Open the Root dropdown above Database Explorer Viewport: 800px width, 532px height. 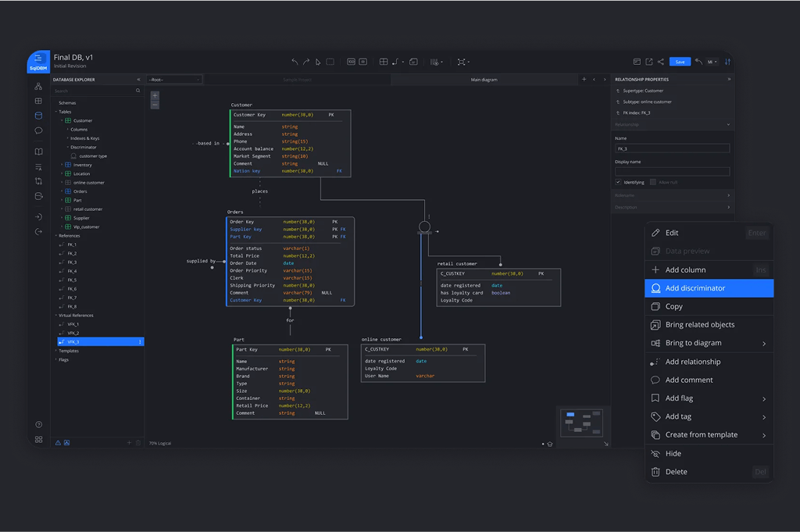click(x=173, y=79)
